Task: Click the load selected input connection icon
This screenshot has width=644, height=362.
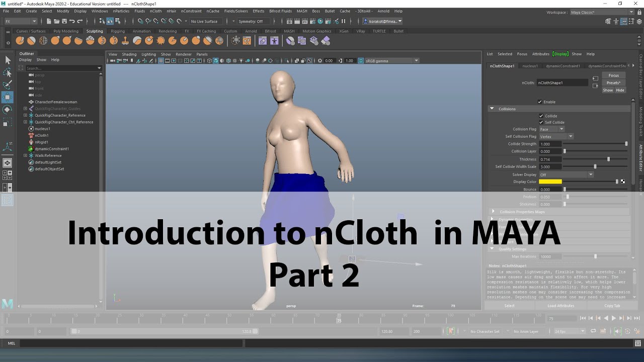Action: [595, 78]
